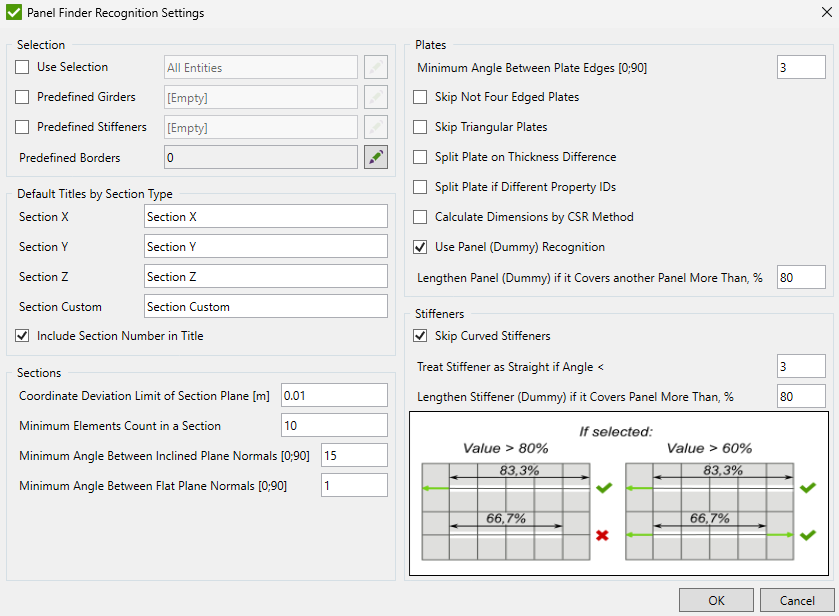Uncheck Include Section Number in Title
839x616 pixels.
click(23, 336)
